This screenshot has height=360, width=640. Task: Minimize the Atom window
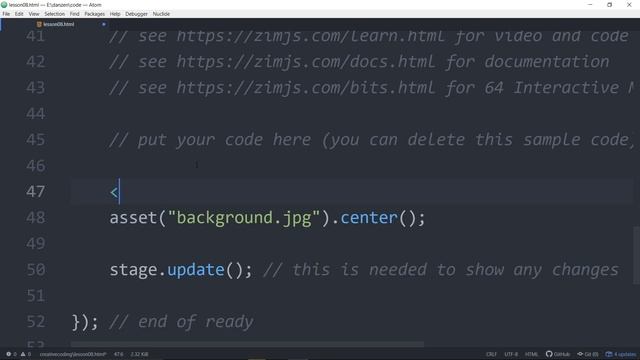pos(590,5)
